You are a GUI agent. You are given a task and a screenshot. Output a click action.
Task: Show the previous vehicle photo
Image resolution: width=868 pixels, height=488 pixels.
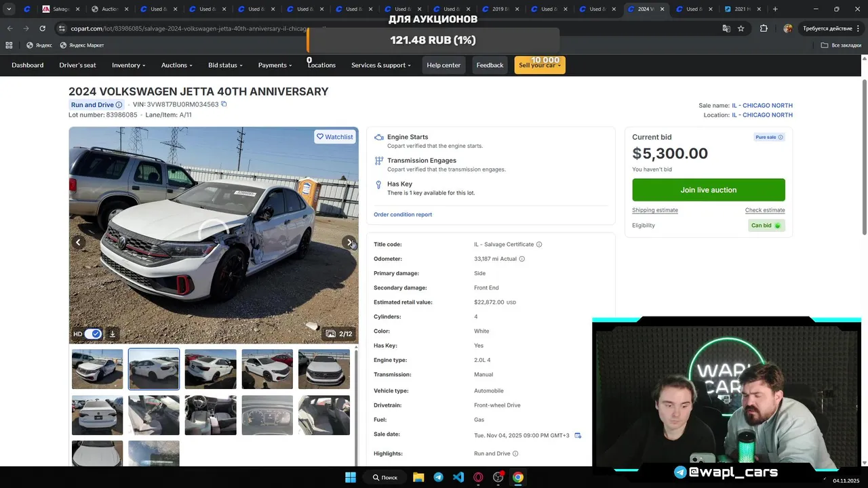pos(79,243)
